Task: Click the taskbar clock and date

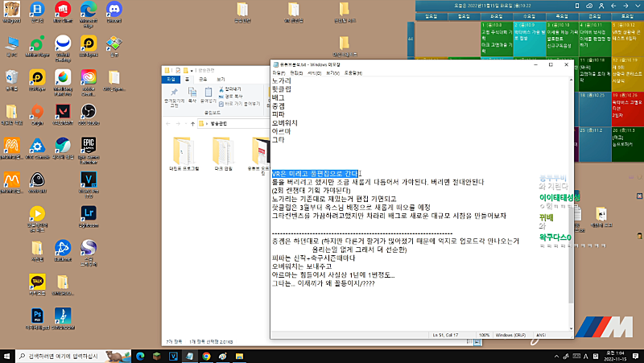Action: pyautogui.click(x=614, y=356)
